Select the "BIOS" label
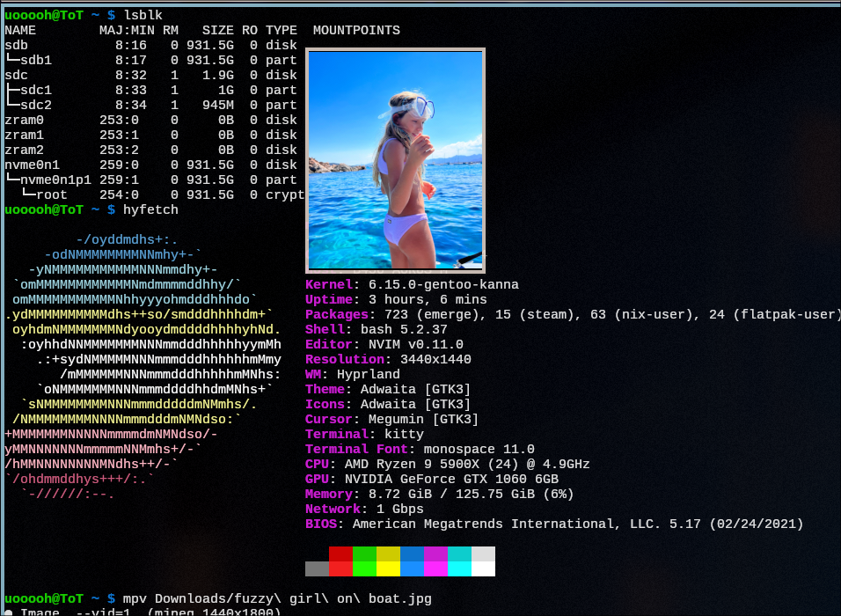Viewport: 841px width, 616px height. 321,524
